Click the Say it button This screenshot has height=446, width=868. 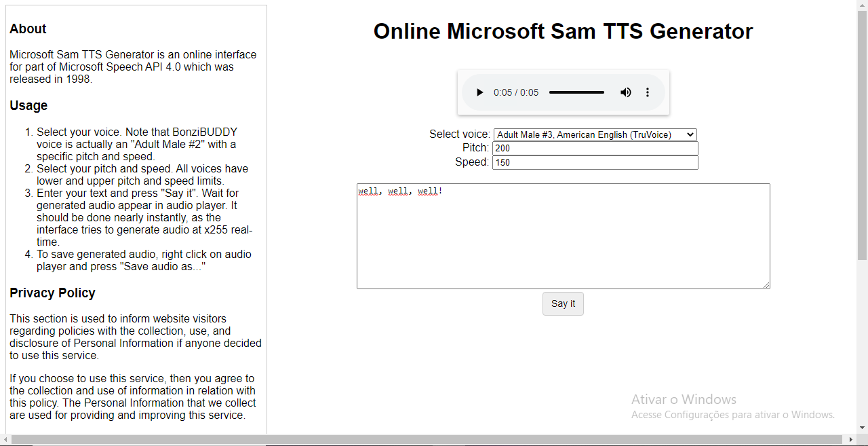563,303
